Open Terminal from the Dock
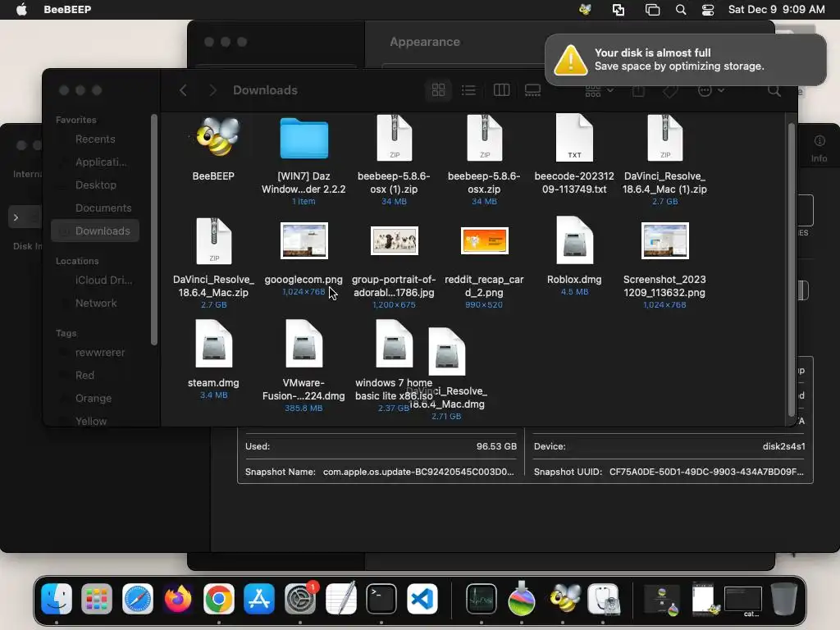 coord(381,598)
